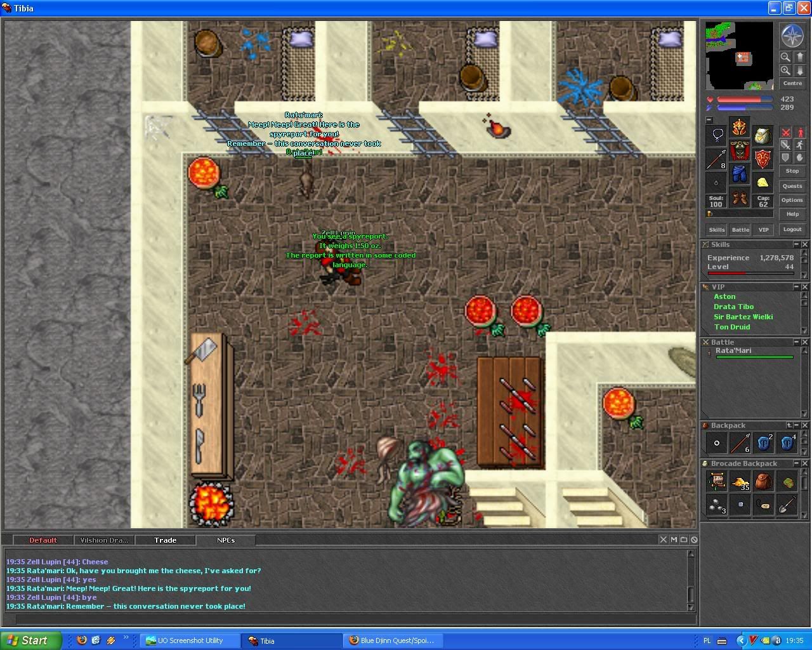Select the amulet slot in inventory

coord(717,135)
